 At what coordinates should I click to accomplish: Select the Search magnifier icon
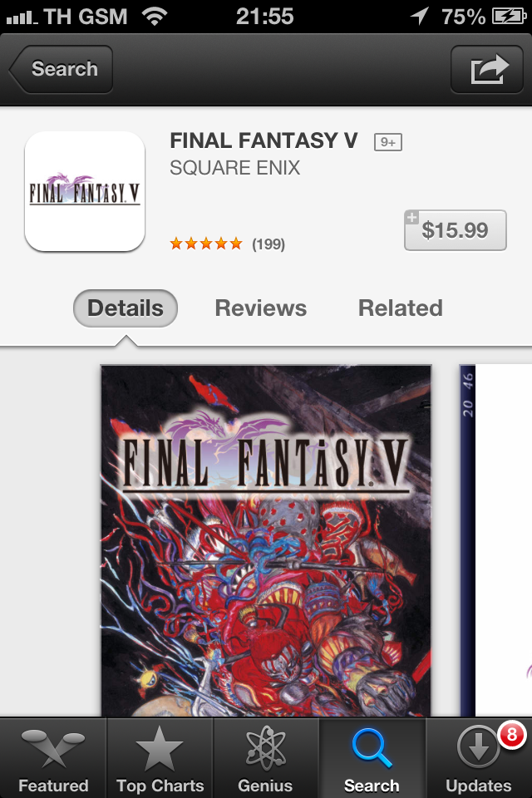point(372,748)
